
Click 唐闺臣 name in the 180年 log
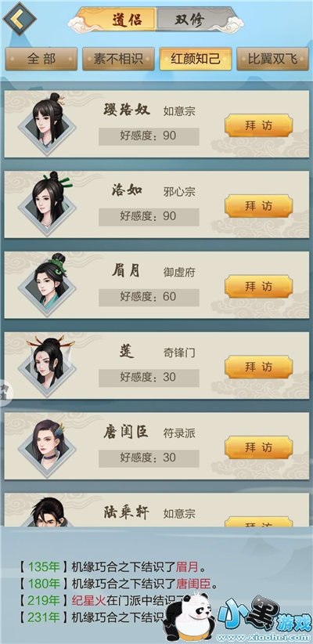coord(192,584)
